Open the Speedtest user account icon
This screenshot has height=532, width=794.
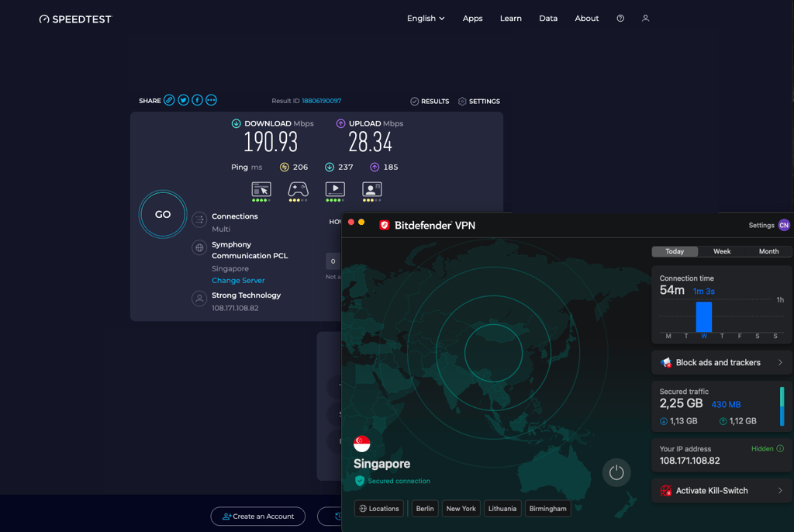point(645,19)
